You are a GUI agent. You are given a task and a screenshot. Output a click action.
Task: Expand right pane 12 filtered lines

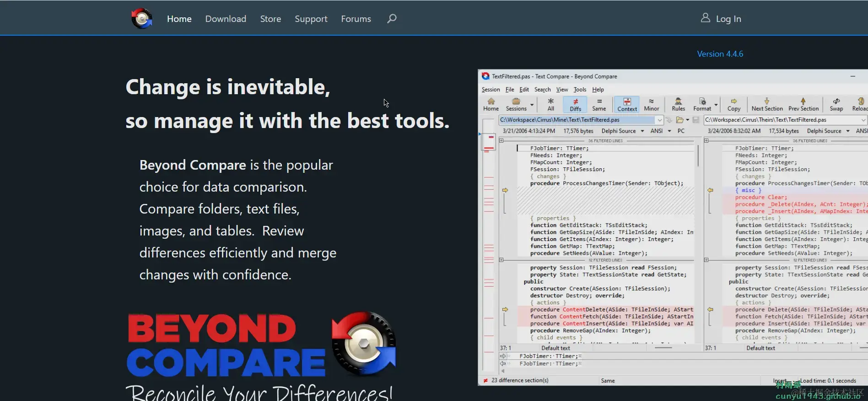pyautogui.click(x=706, y=260)
